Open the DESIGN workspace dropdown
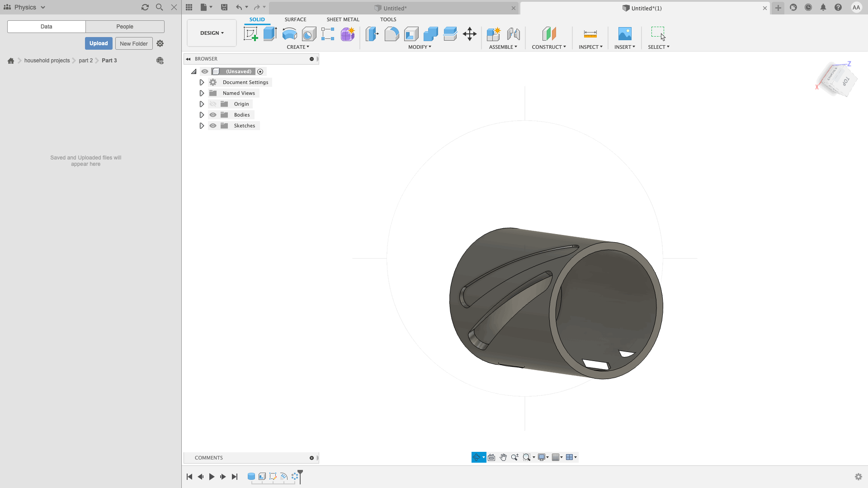Image resolution: width=868 pixels, height=488 pixels. coord(212,33)
